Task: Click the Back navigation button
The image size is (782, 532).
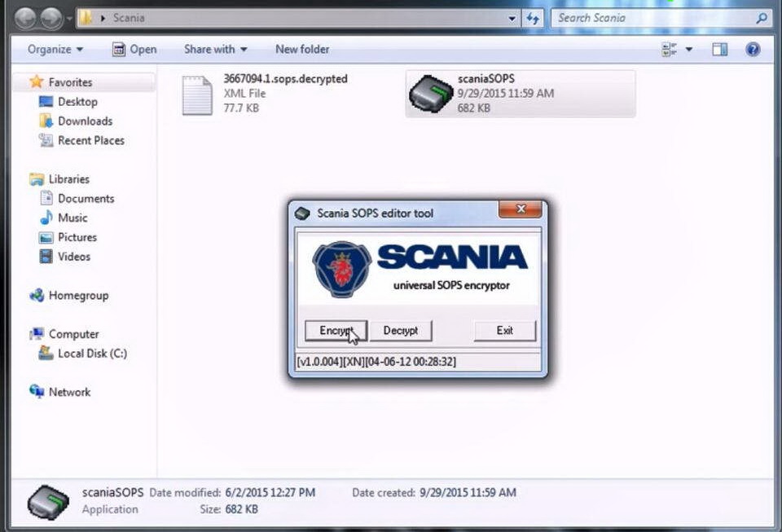Action: 25,19
